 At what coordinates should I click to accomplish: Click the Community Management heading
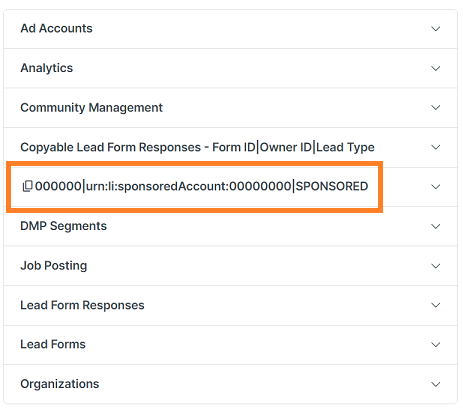[x=91, y=108]
